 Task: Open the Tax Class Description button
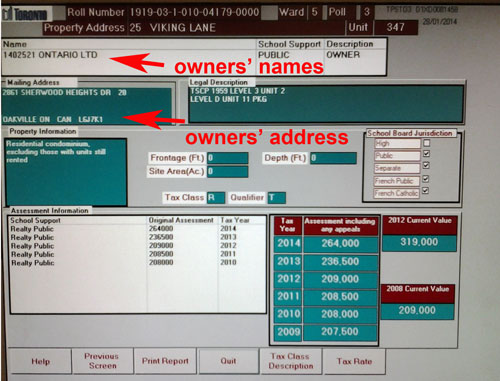[291, 361]
